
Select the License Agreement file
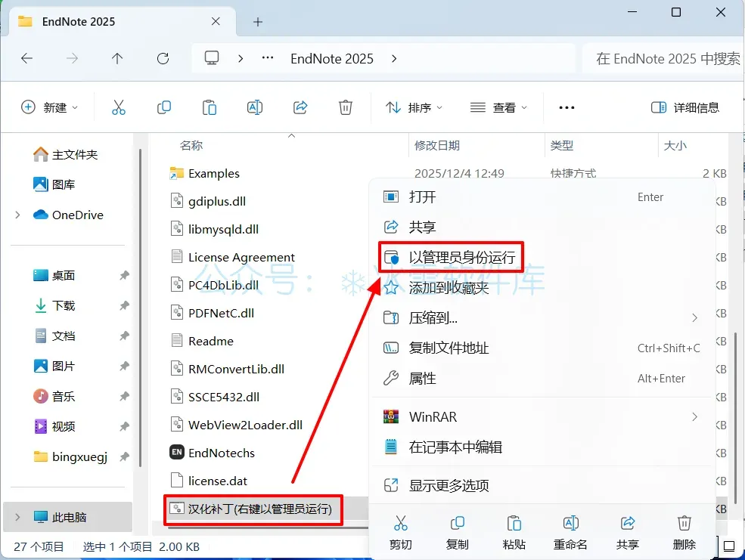[232, 257]
